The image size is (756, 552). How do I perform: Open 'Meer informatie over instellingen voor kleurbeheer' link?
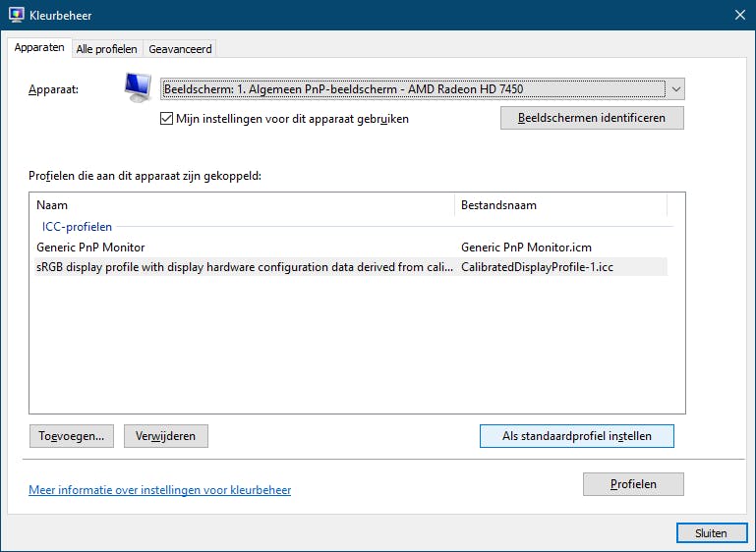(159, 490)
